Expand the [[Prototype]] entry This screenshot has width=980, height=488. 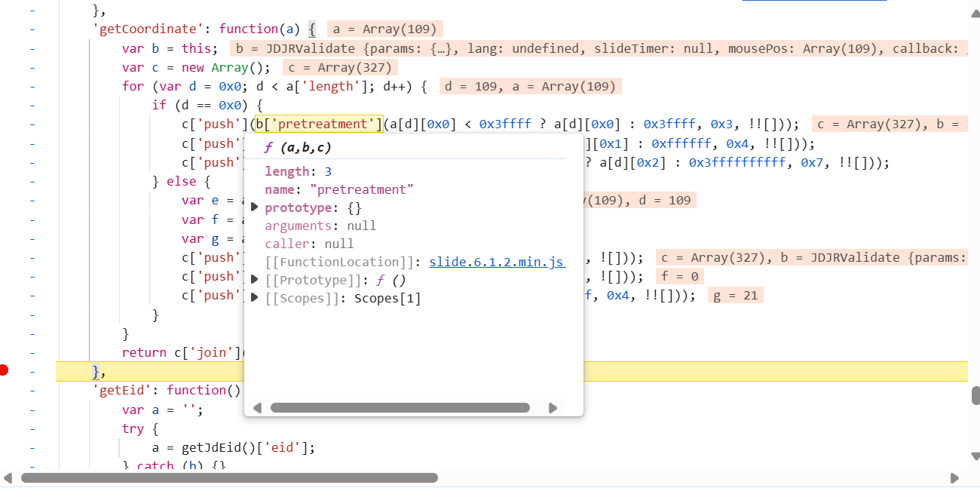(255, 280)
